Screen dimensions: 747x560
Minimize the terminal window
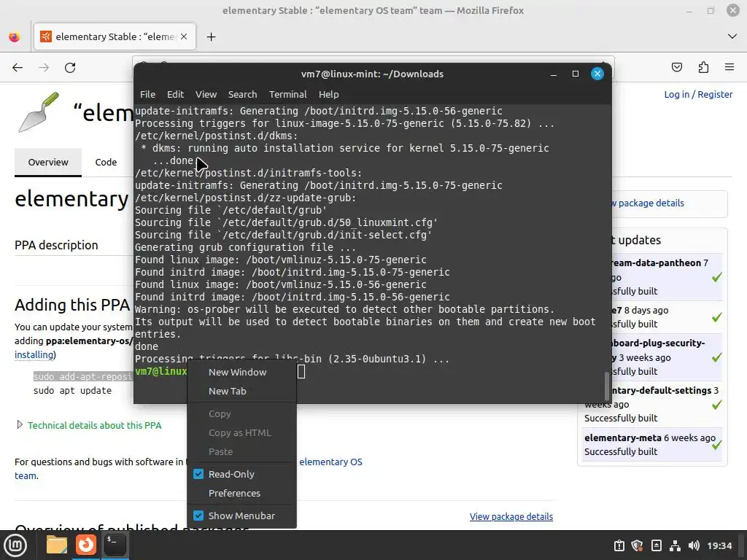[553, 74]
